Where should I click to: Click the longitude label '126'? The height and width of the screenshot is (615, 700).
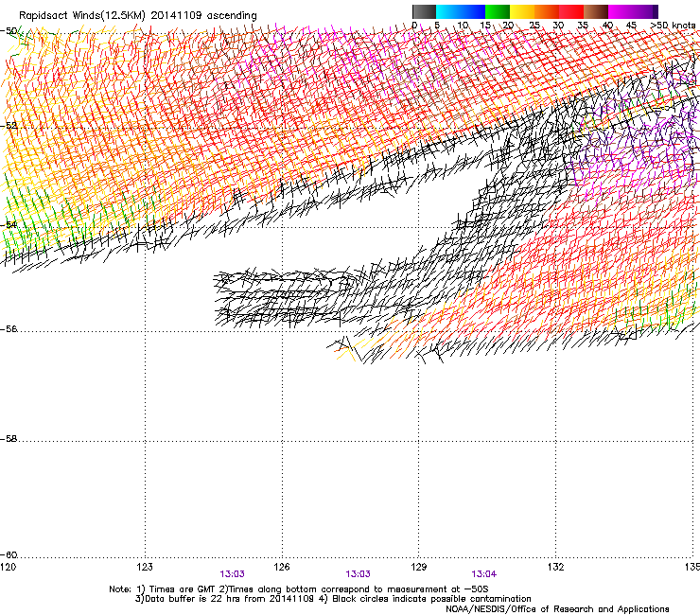point(282,567)
